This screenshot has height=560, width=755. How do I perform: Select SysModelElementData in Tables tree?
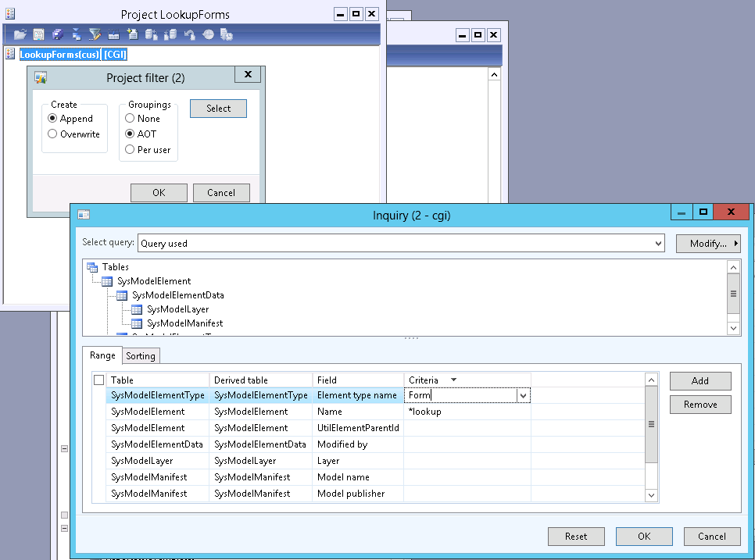tap(177, 295)
